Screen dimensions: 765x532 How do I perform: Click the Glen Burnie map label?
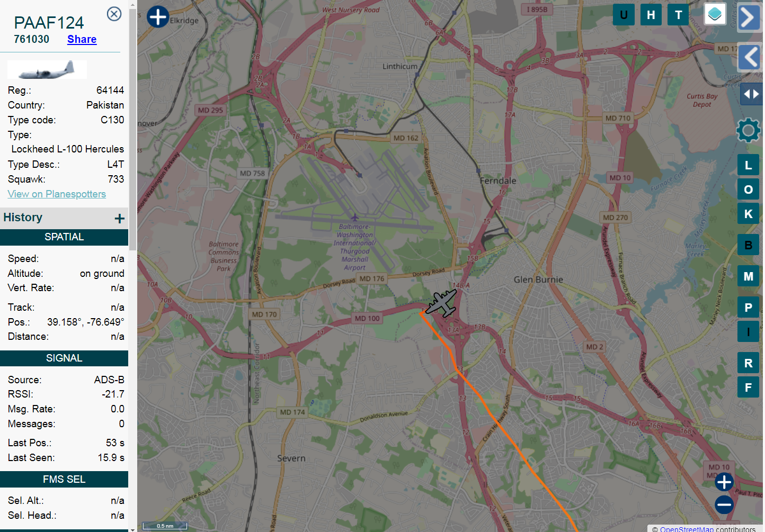click(x=538, y=279)
